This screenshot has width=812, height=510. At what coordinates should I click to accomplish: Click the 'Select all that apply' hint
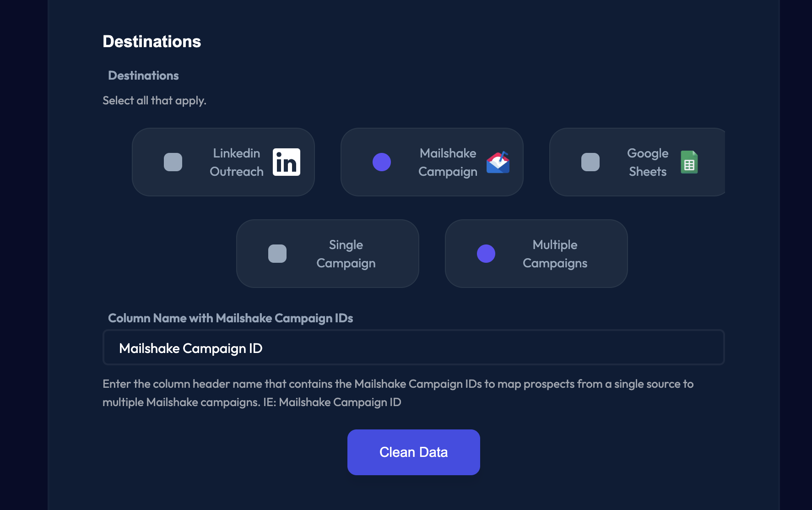(x=154, y=101)
